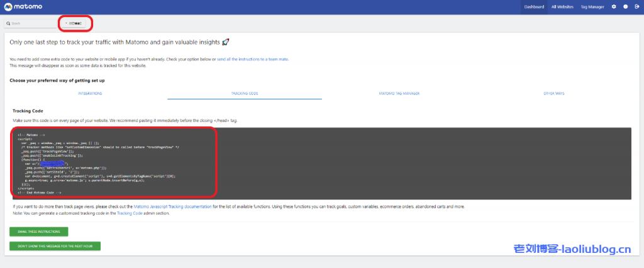
Task: Click the sign out icon
Action: (x=636, y=7)
